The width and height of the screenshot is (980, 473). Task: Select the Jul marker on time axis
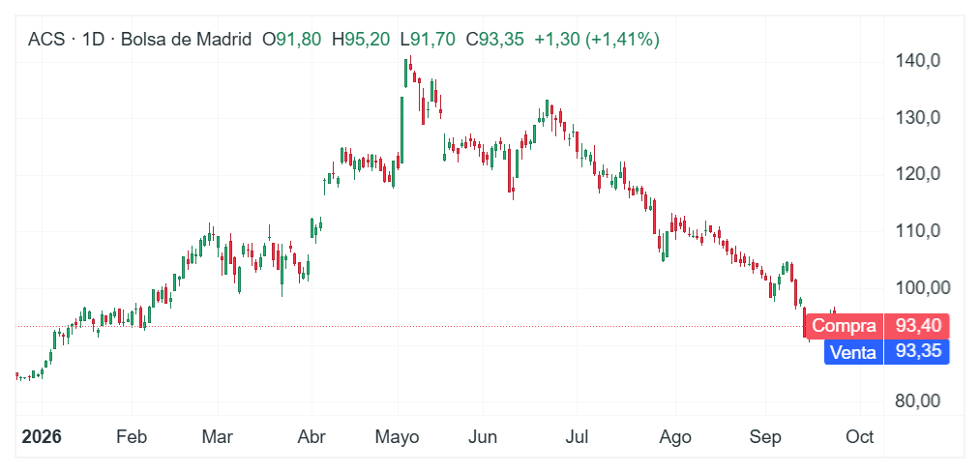pyautogui.click(x=577, y=437)
